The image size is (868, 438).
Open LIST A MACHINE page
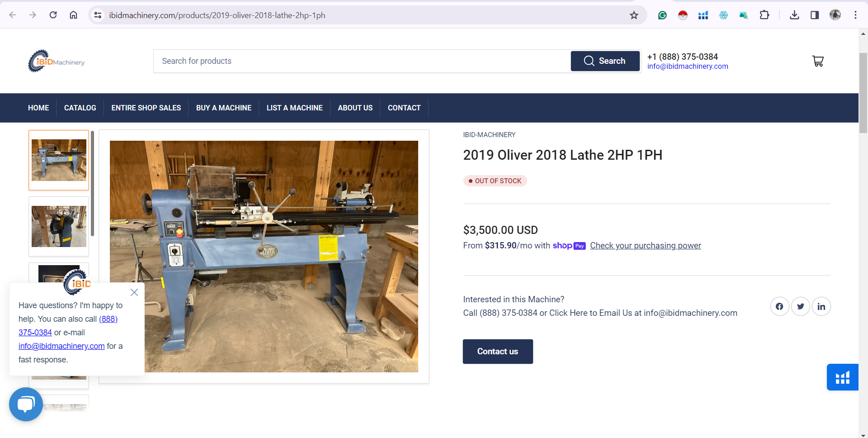[x=295, y=108]
